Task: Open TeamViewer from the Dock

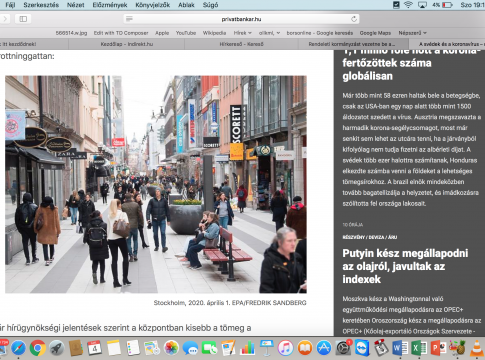Action: pos(362,348)
